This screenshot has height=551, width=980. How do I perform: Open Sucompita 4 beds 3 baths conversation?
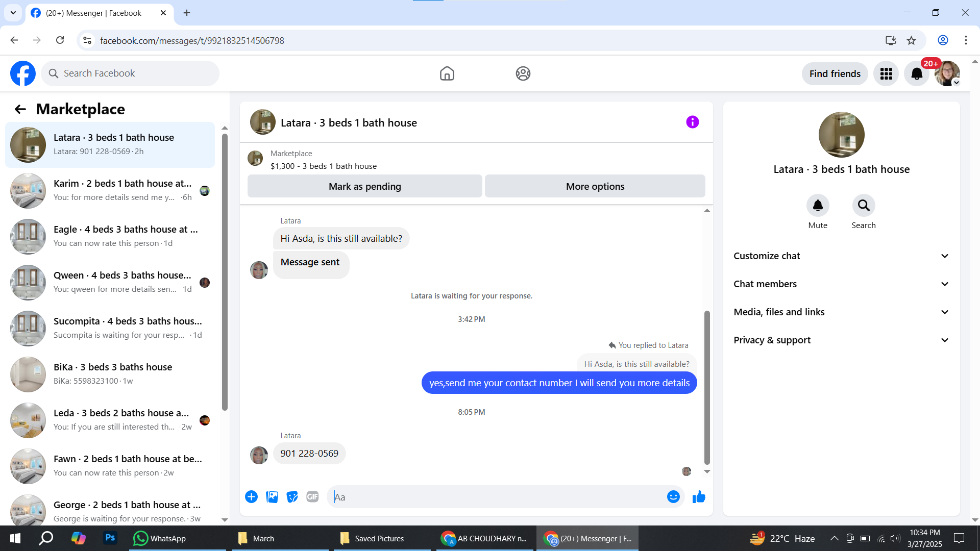pyautogui.click(x=110, y=329)
